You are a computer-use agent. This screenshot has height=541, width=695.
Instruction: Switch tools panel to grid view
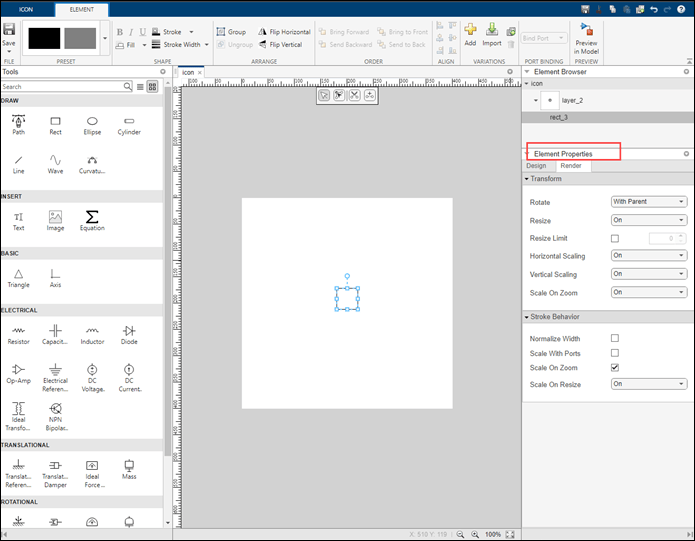[152, 87]
